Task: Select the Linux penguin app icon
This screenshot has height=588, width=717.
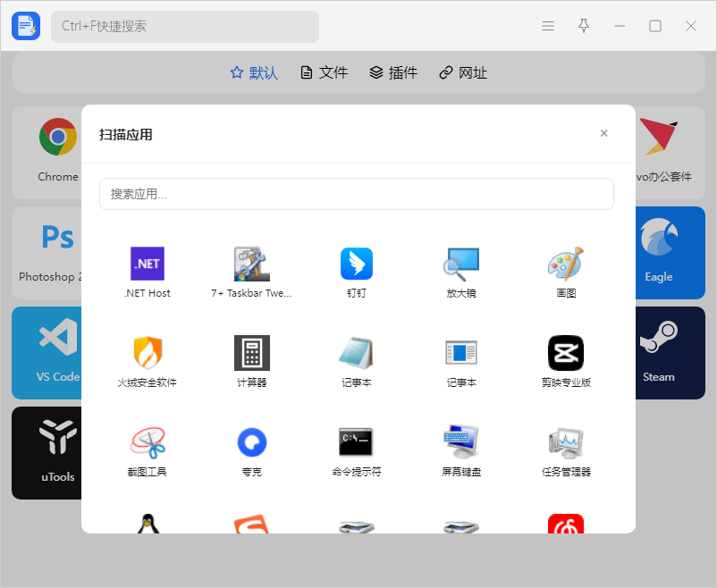Action: pyautogui.click(x=148, y=524)
